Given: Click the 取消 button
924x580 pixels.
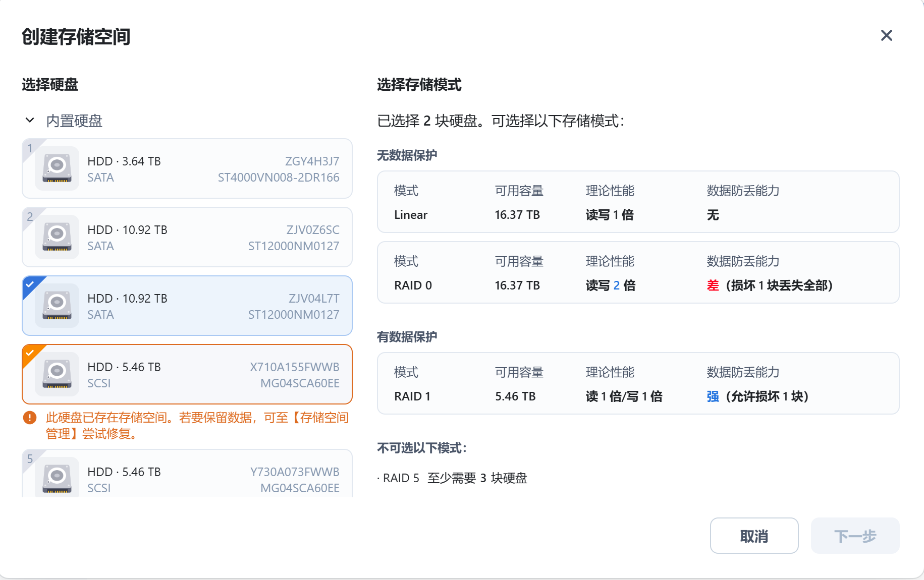Looking at the screenshot, I should [x=754, y=536].
